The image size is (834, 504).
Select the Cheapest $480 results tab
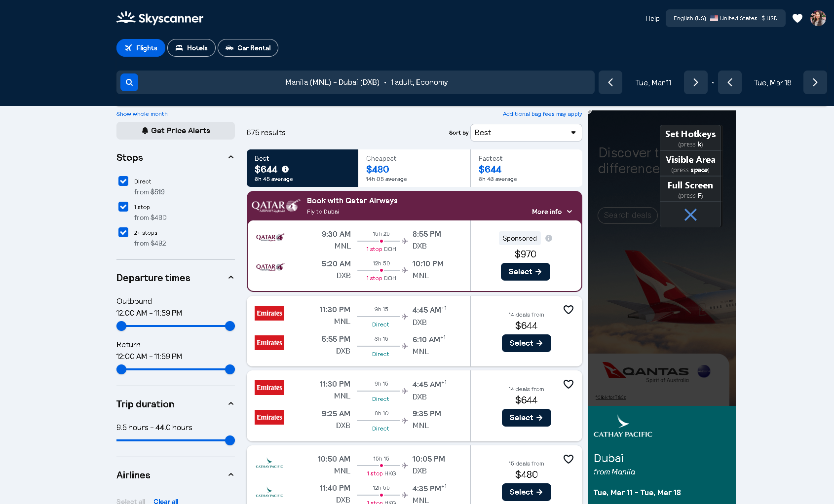click(x=415, y=168)
